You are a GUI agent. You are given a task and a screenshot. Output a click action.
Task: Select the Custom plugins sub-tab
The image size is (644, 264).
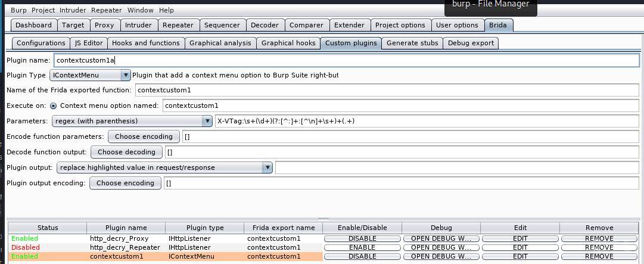[x=351, y=43]
